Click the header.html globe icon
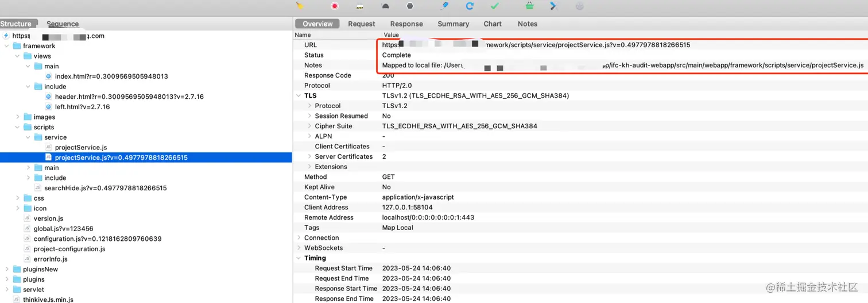868x303 pixels. pyautogui.click(x=49, y=97)
